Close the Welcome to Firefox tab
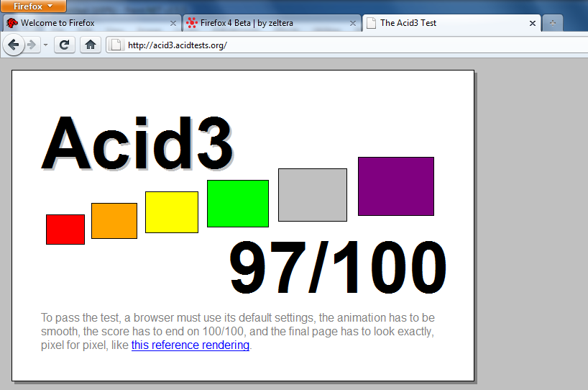The height and width of the screenshot is (390, 588). click(x=173, y=23)
